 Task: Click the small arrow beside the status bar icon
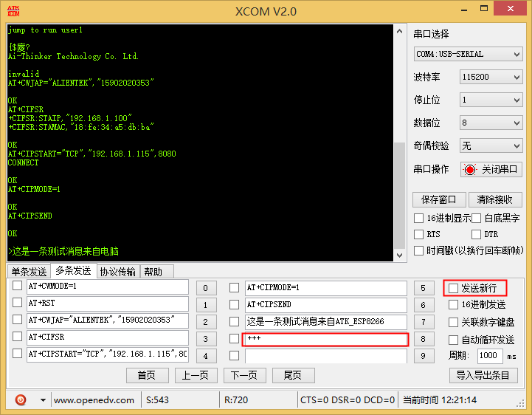[x=43, y=400]
